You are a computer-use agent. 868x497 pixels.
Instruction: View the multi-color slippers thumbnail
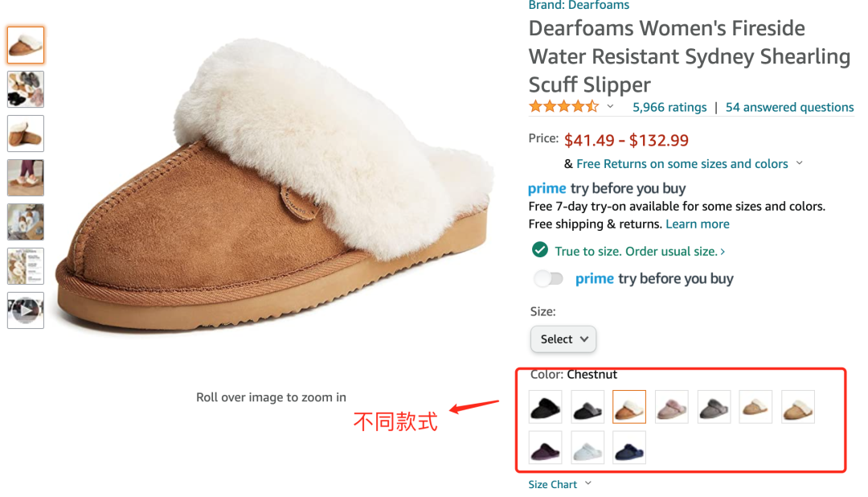(x=26, y=89)
